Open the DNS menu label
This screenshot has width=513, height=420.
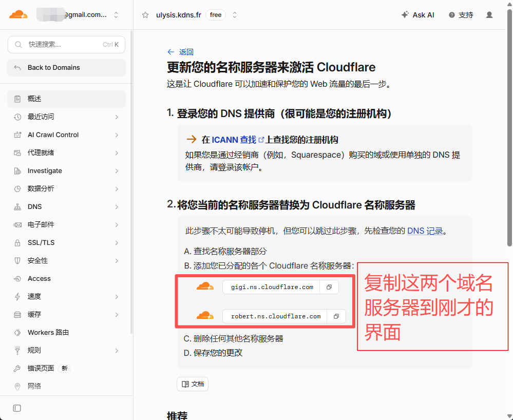35,207
